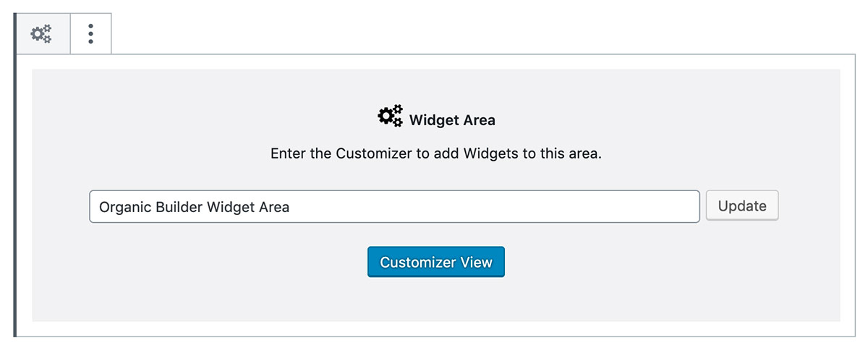
Task: Show more block settings with vertical ellipsis
Action: 90,34
